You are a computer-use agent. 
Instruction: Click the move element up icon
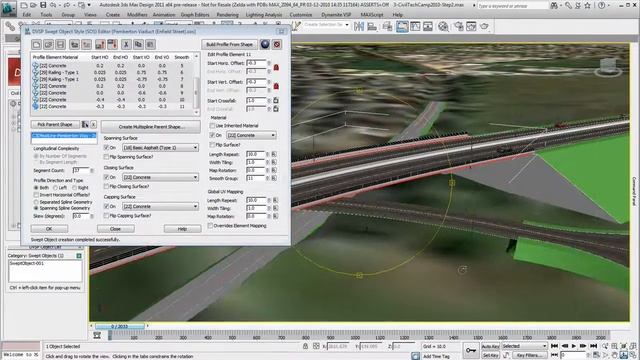pyautogui.click(x=100, y=44)
